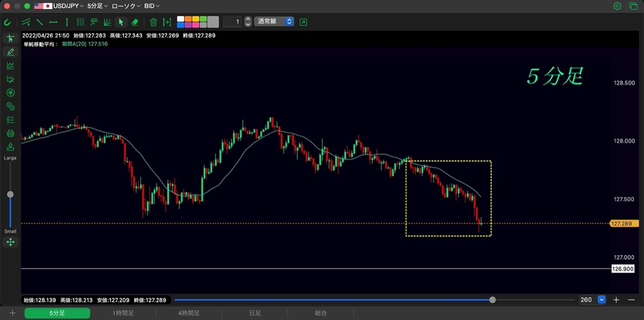
Task: Click the print icon in sidebar
Action: click(x=10, y=133)
